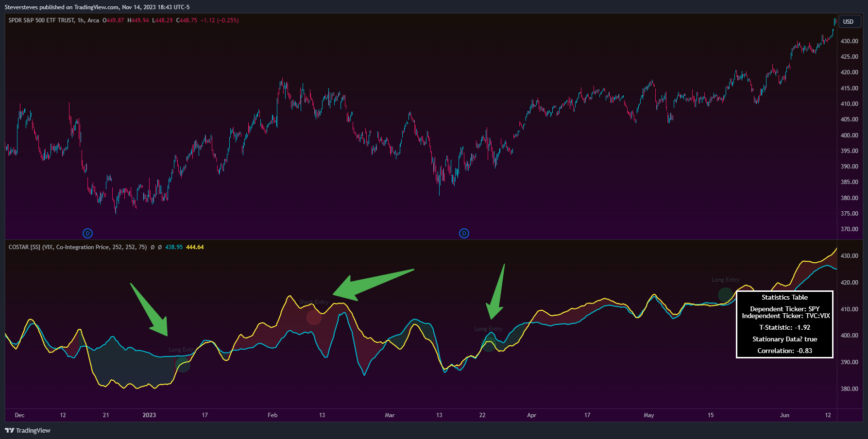Click the green Long Entry circle near May 15
Screen dimensions: 868x439
click(x=725, y=295)
